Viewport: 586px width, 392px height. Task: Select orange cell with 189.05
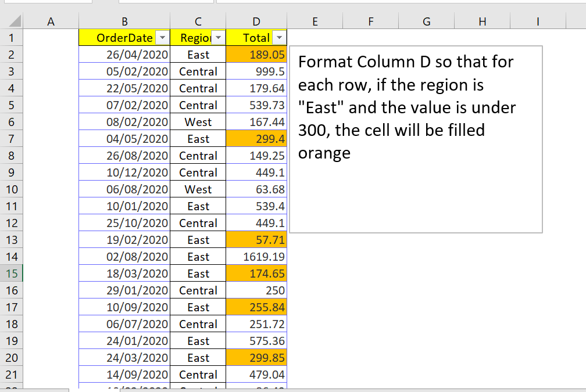[256, 55]
